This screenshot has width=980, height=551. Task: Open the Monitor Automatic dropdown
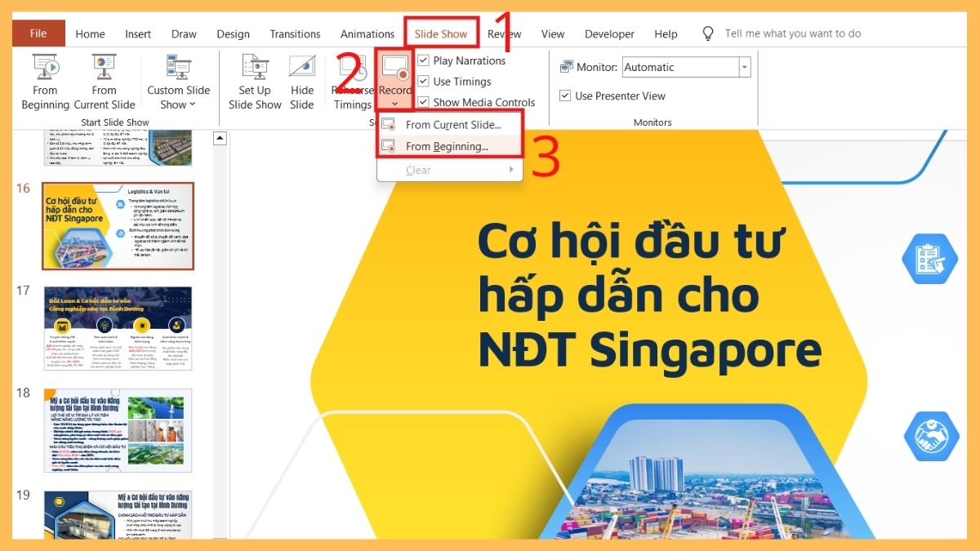pos(743,66)
